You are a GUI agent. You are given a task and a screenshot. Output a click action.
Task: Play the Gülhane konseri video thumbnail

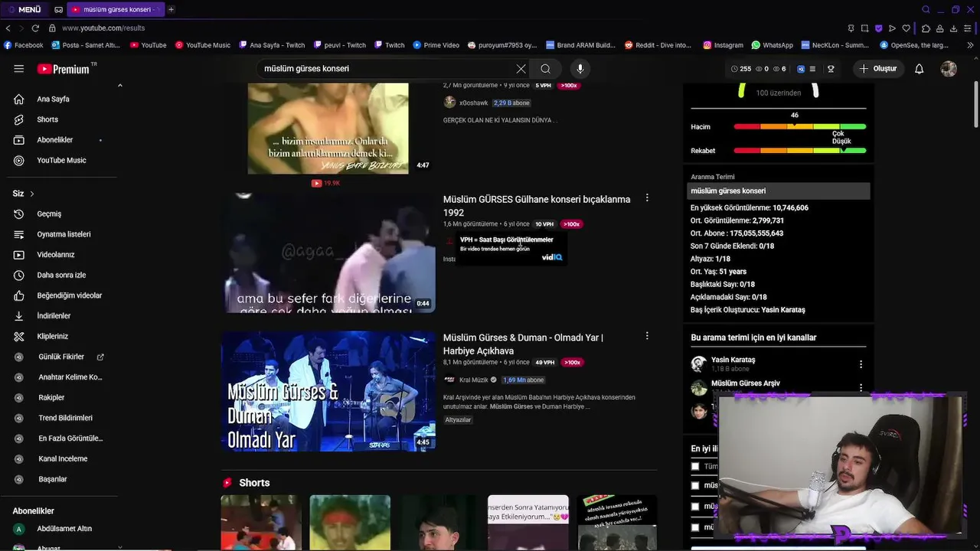(x=328, y=253)
